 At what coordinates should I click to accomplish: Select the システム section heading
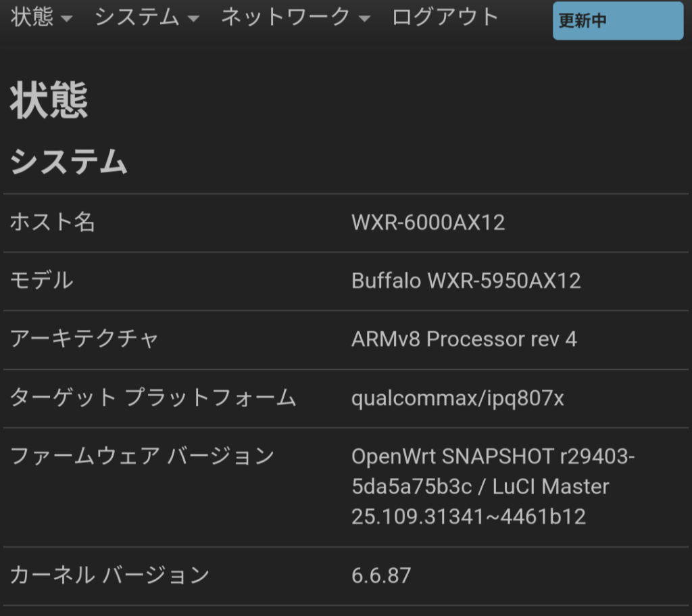click(x=68, y=162)
